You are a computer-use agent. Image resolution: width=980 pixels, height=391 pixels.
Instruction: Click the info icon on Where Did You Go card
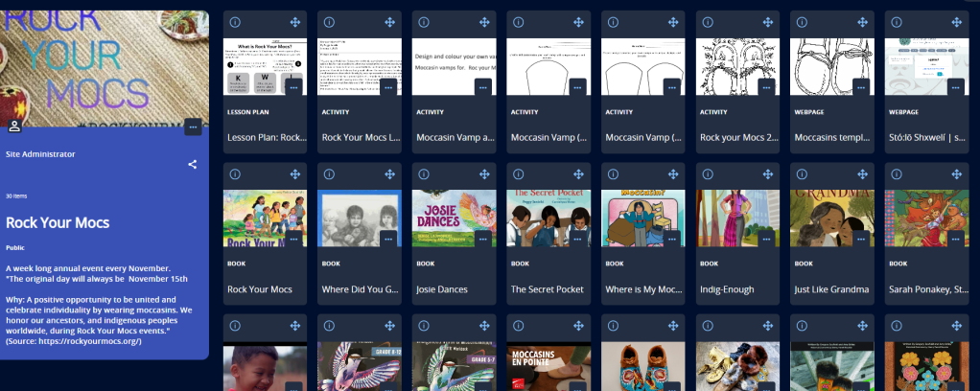pyautogui.click(x=330, y=174)
